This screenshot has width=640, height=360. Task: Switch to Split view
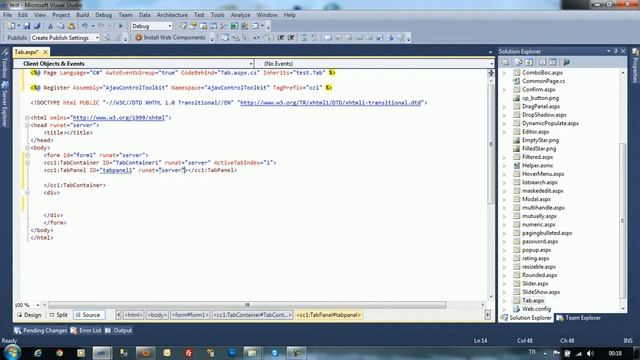(58, 315)
